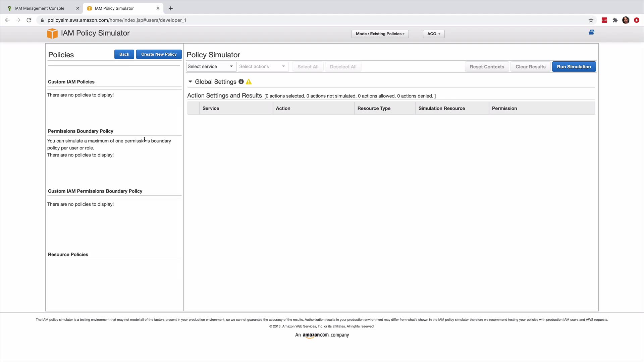Open the documentation book icon

click(x=591, y=33)
